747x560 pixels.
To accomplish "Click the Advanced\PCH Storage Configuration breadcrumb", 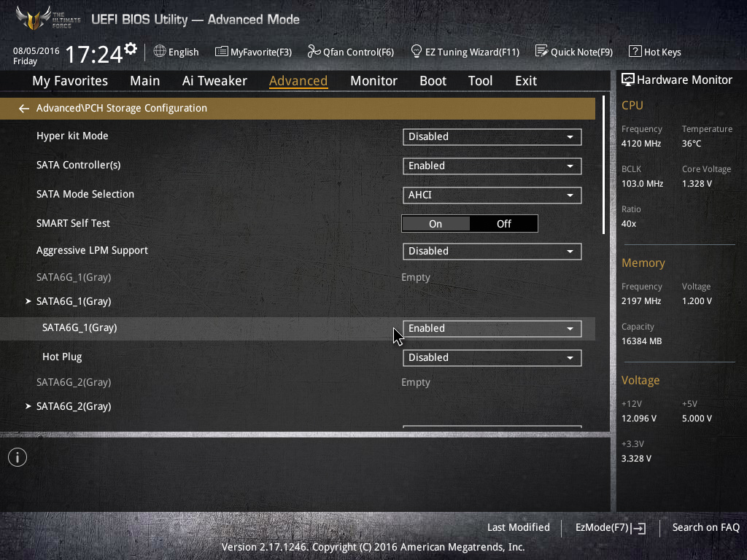I will 122,109.
